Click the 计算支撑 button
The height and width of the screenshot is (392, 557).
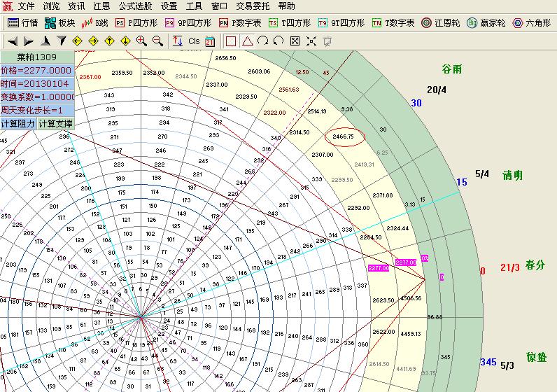(55, 123)
